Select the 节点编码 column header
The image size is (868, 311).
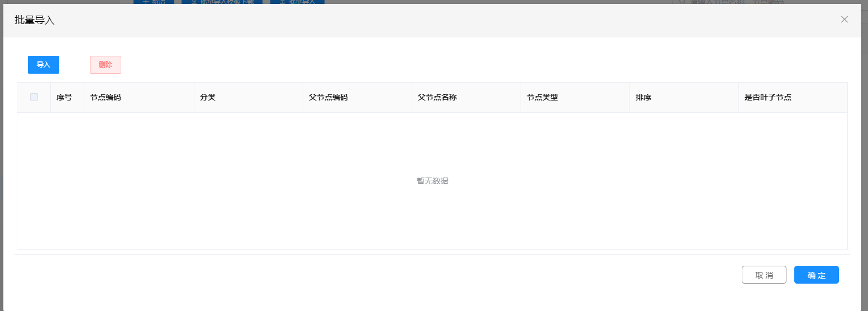pyautogui.click(x=106, y=97)
